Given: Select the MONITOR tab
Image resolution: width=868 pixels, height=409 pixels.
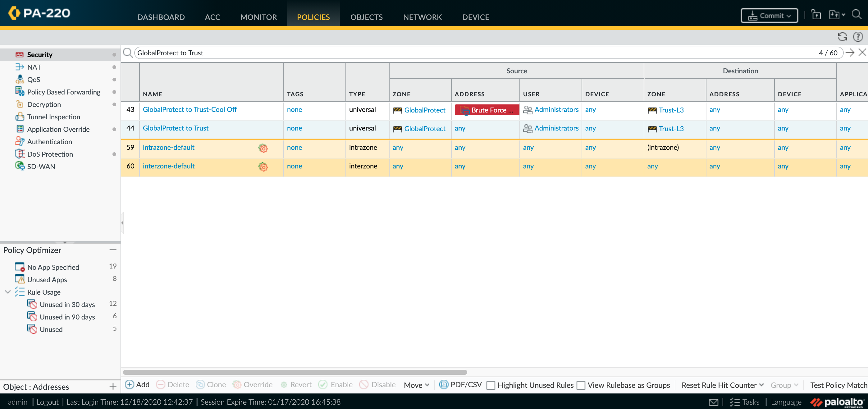Looking at the screenshot, I should click(259, 17).
